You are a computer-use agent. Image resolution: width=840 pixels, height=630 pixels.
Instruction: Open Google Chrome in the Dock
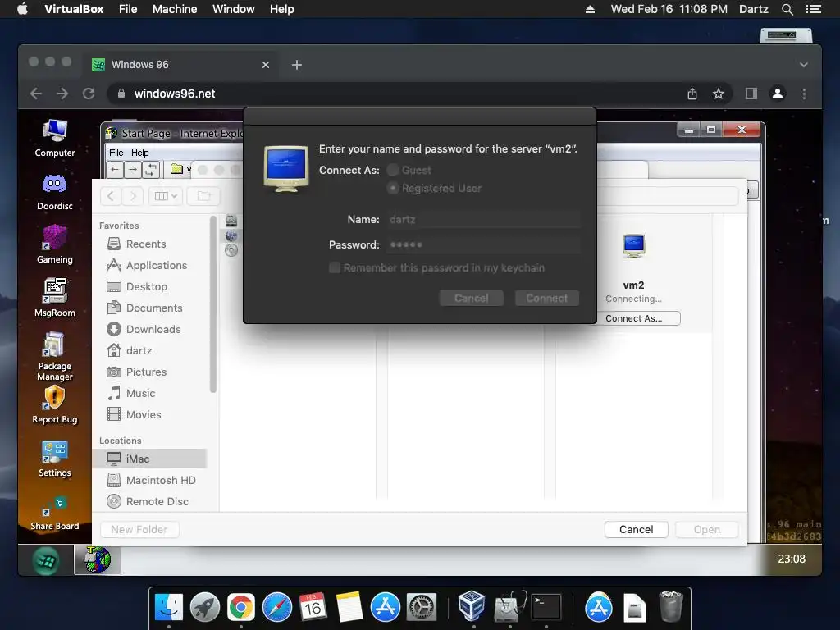pyautogui.click(x=240, y=608)
